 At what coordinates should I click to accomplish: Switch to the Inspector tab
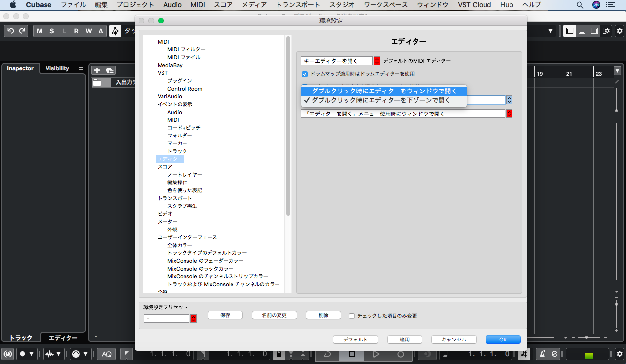pos(20,68)
